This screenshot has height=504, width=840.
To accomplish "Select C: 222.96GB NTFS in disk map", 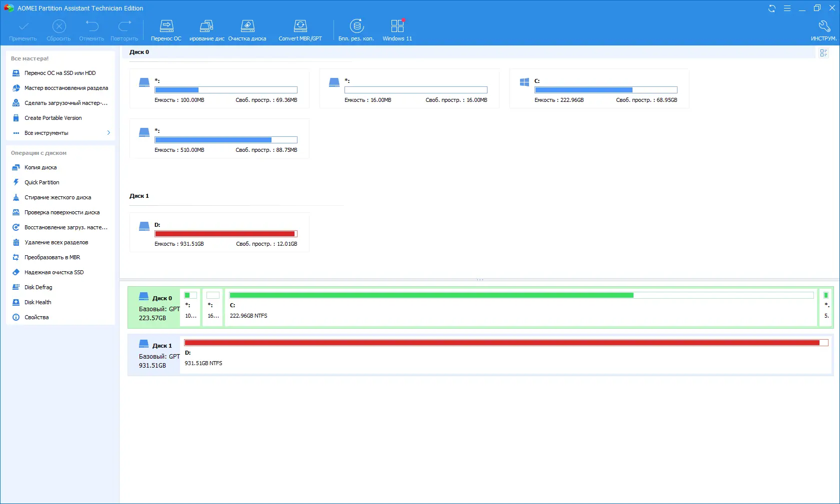I will (x=521, y=307).
